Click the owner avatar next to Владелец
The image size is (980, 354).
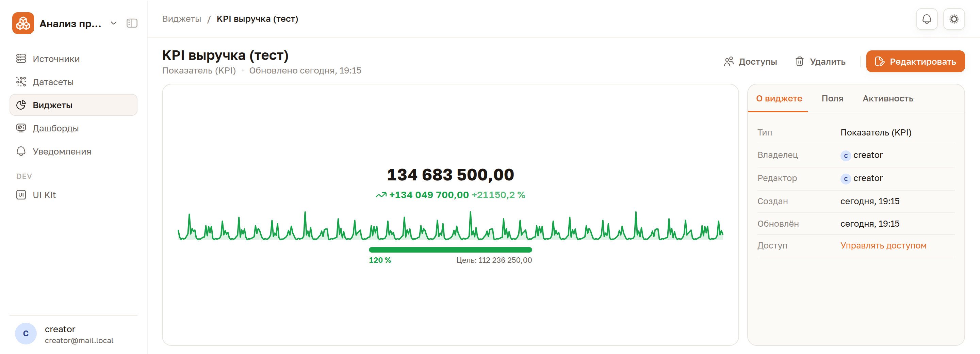(845, 155)
